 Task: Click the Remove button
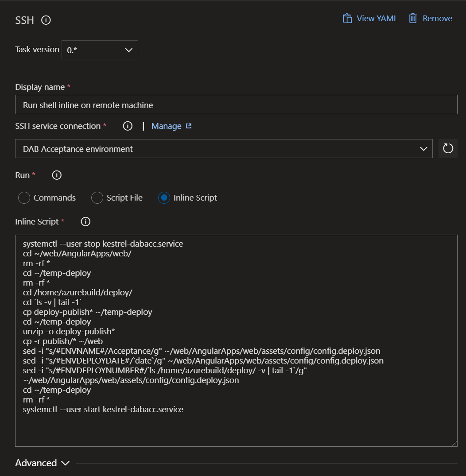click(x=437, y=18)
